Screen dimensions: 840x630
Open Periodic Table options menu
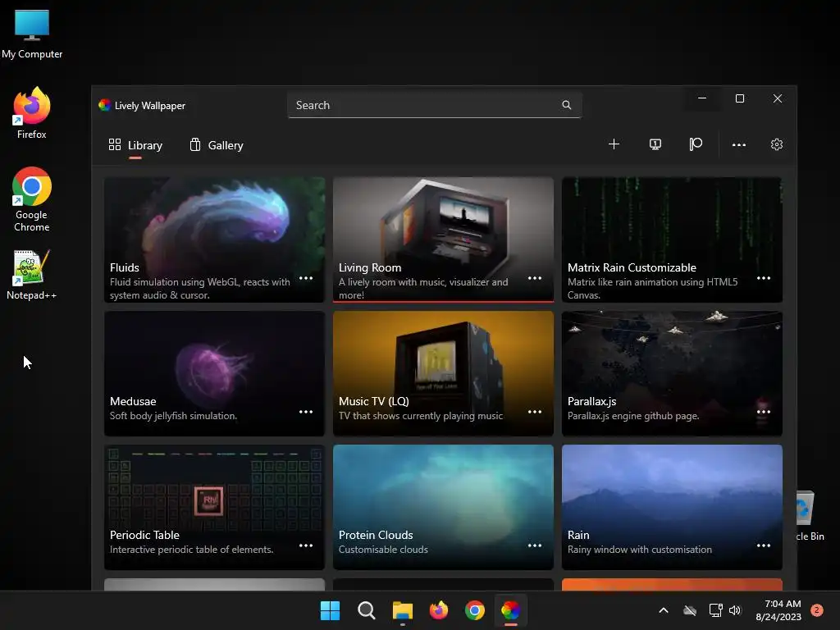click(306, 546)
